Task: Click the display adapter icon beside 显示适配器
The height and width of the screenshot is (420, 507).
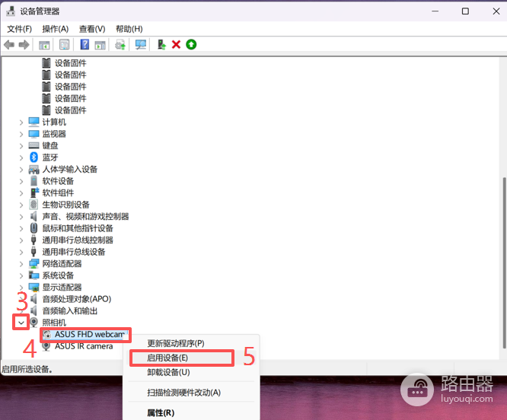Action: coord(33,287)
